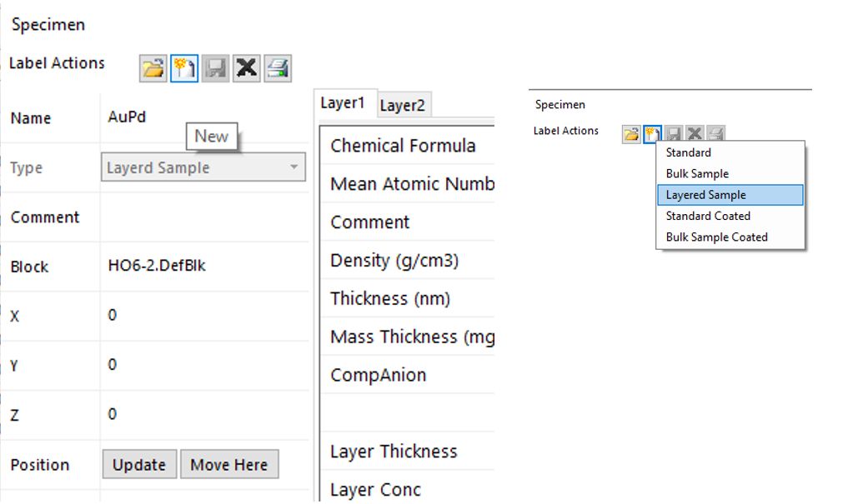Select the Layer1 tab

point(344,103)
